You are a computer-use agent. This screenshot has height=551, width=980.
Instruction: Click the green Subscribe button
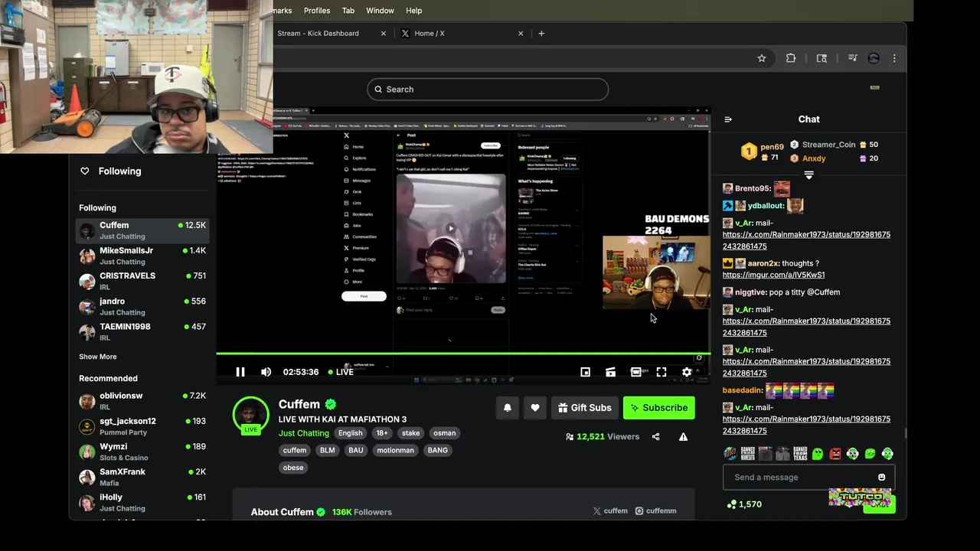pyautogui.click(x=659, y=408)
